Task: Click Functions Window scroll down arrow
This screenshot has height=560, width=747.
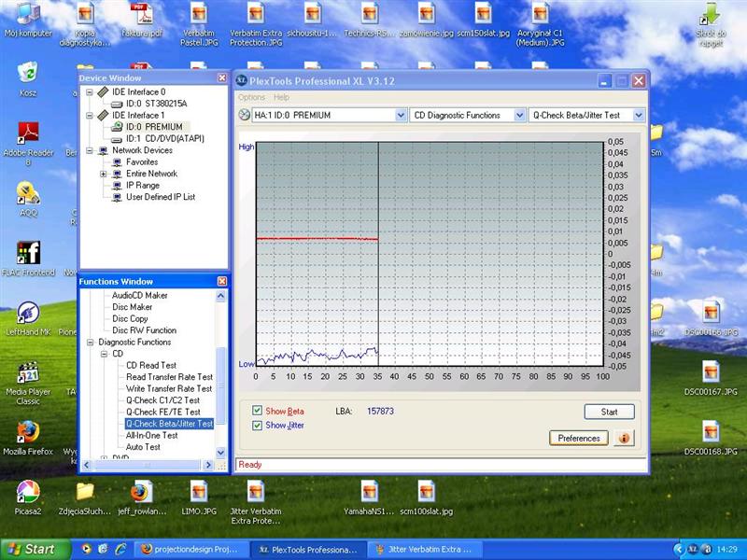Action: 220,453
